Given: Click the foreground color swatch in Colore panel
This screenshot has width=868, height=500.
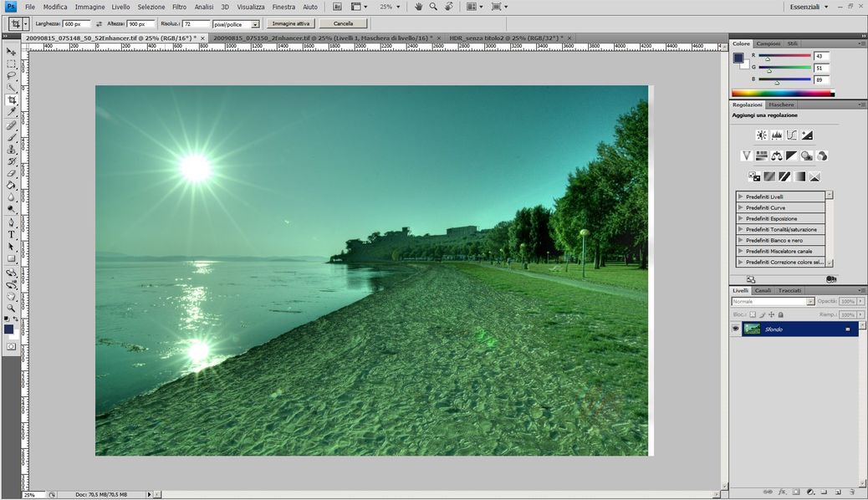Looking at the screenshot, I should click(738, 58).
